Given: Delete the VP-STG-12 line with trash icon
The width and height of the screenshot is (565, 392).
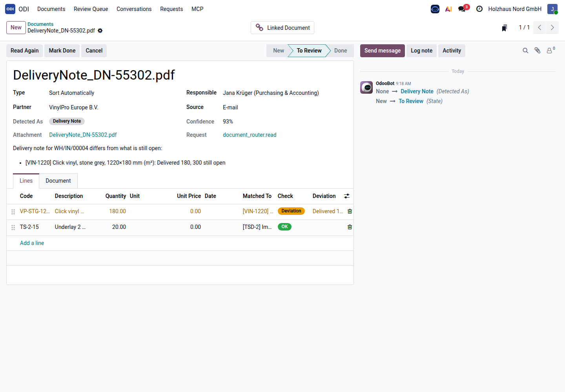Looking at the screenshot, I should [x=350, y=211].
